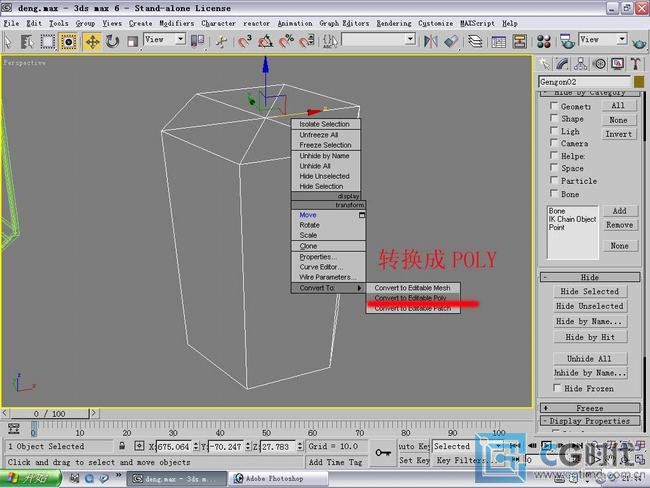Open the Mirror Selected Objects tool
The height and width of the screenshot is (488, 650).
point(431,41)
